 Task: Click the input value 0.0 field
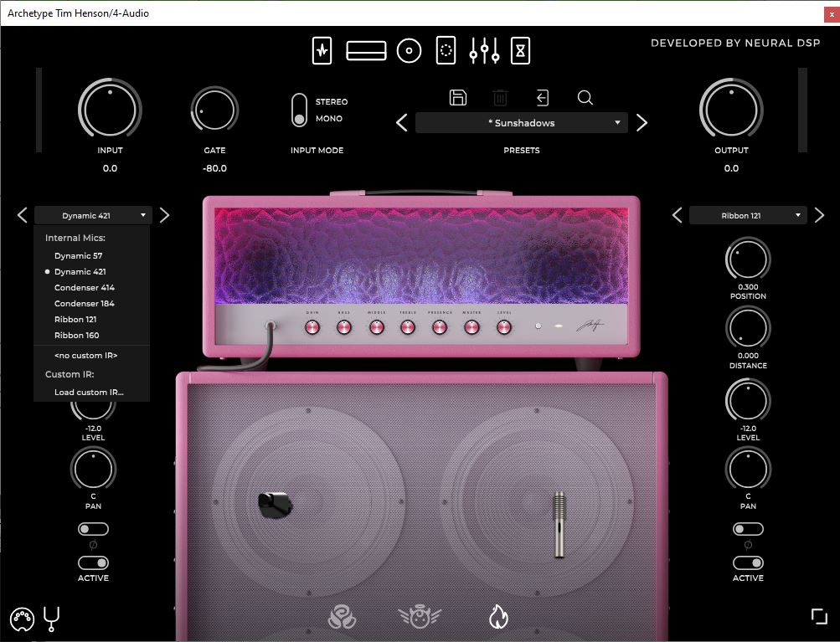click(110, 168)
